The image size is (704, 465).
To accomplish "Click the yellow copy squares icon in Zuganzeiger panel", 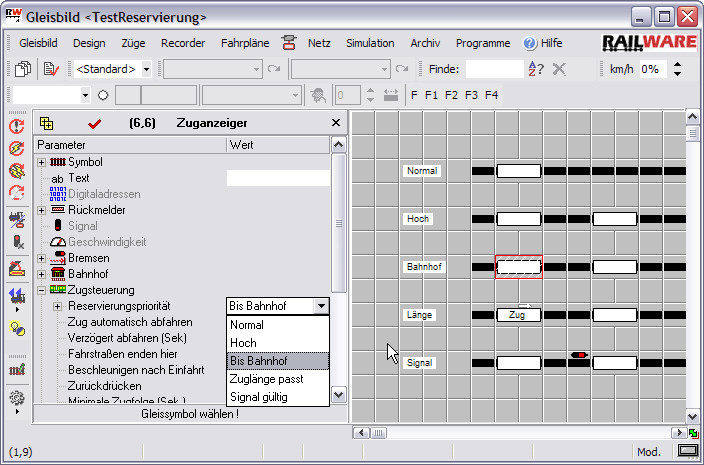I will pos(46,123).
